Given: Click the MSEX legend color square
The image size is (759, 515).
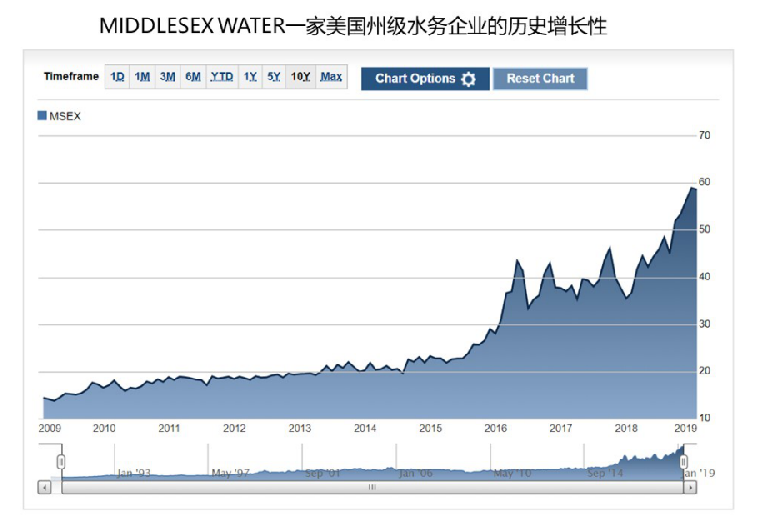Looking at the screenshot, I should tap(42, 115).
